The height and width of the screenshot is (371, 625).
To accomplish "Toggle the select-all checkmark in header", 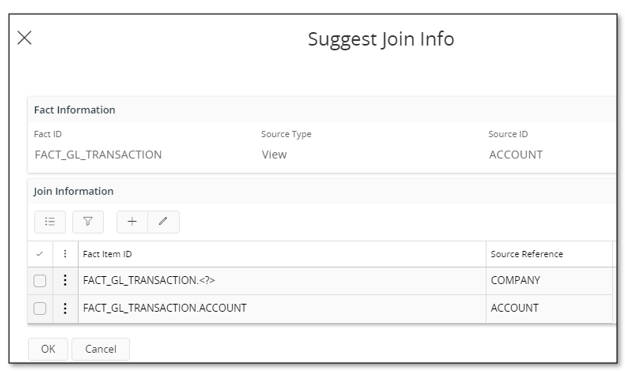I will [39, 254].
